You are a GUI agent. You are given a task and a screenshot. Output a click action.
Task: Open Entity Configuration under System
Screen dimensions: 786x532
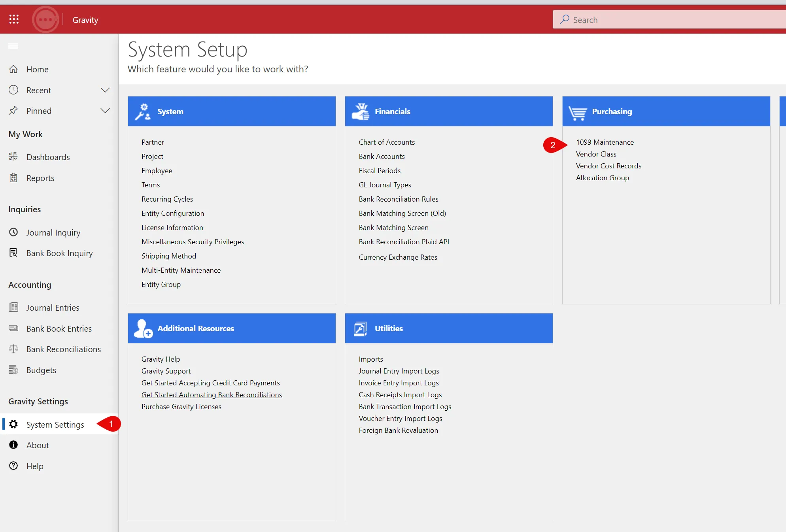pyautogui.click(x=173, y=213)
